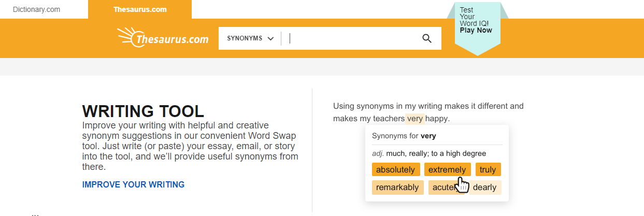This screenshot has height=216, width=644.
Task: Select the Thesaurus.com tab
Action: pyautogui.click(x=140, y=9)
